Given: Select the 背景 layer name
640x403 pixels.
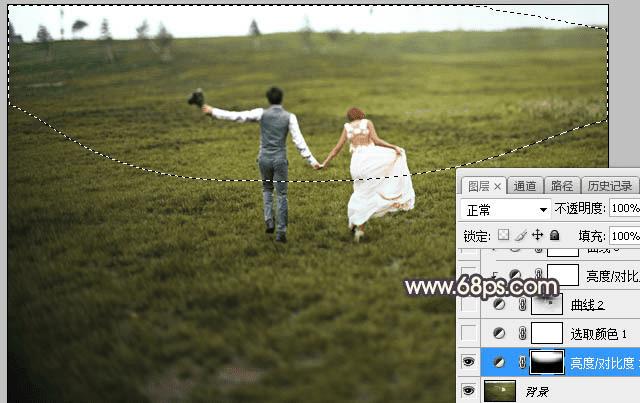Looking at the screenshot, I should [537, 392].
